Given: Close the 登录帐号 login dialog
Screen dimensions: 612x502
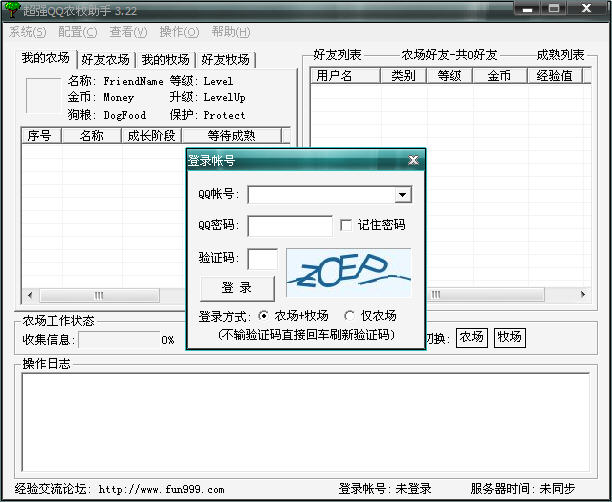Looking at the screenshot, I should 413,160.
